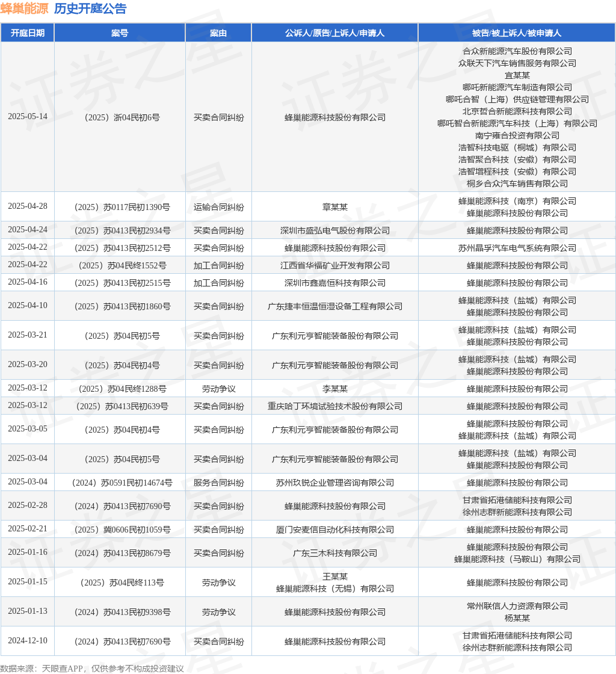The height and width of the screenshot is (674, 616).
Task: Click the 服务合同纠纷 cause cell
Action: [x=218, y=483]
